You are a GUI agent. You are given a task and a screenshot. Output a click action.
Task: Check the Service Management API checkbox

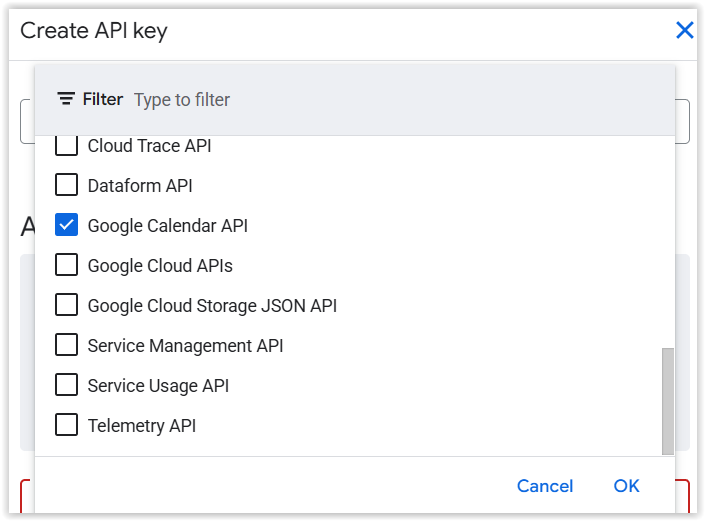click(66, 345)
